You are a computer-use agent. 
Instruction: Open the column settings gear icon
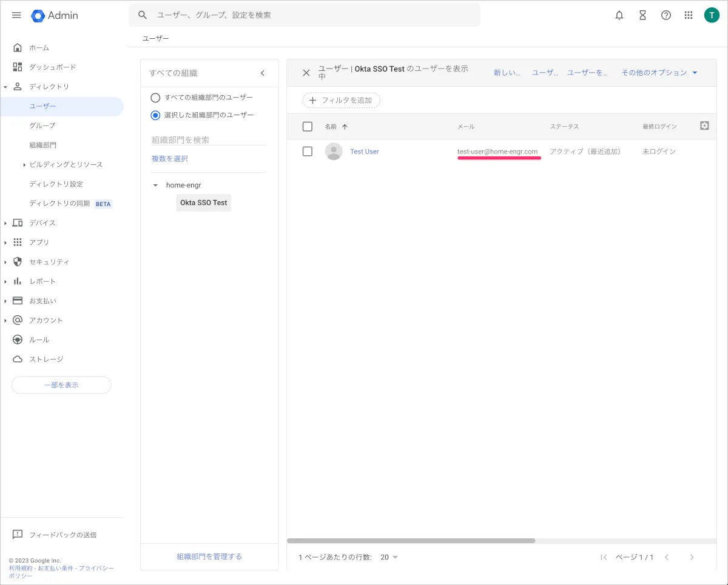(x=704, y=126)
